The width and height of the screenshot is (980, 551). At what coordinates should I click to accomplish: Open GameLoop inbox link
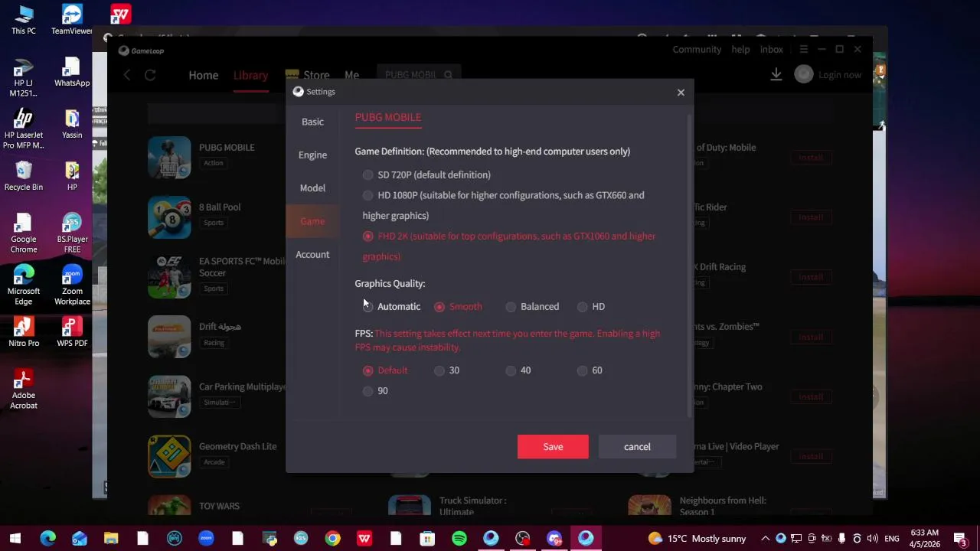pos(772,50)
